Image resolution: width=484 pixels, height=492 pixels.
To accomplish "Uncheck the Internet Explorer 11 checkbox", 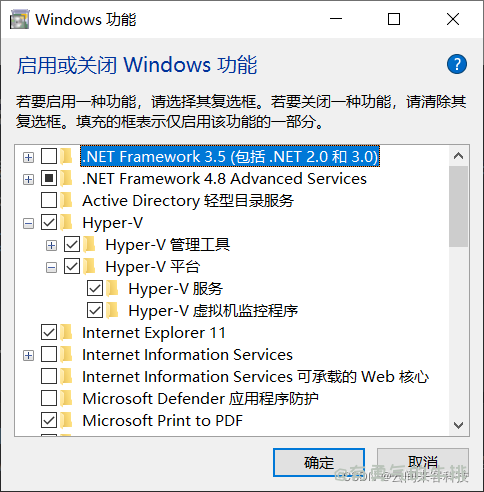I will pos(49,332).
